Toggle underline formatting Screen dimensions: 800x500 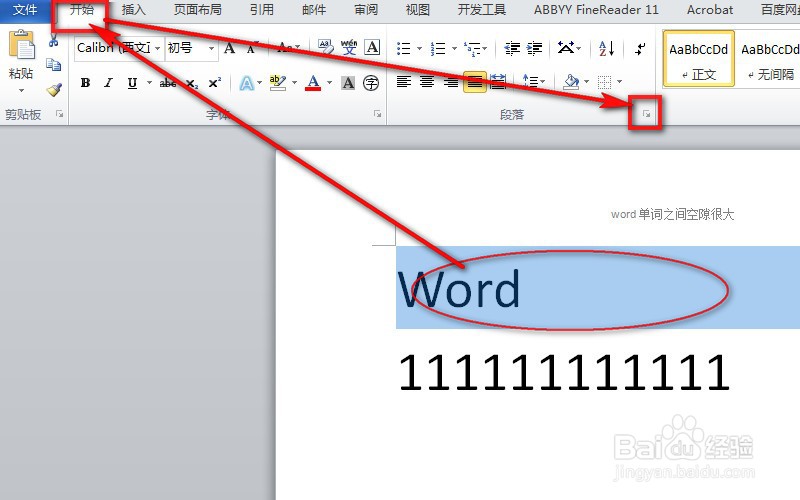[x=132, y=83]
